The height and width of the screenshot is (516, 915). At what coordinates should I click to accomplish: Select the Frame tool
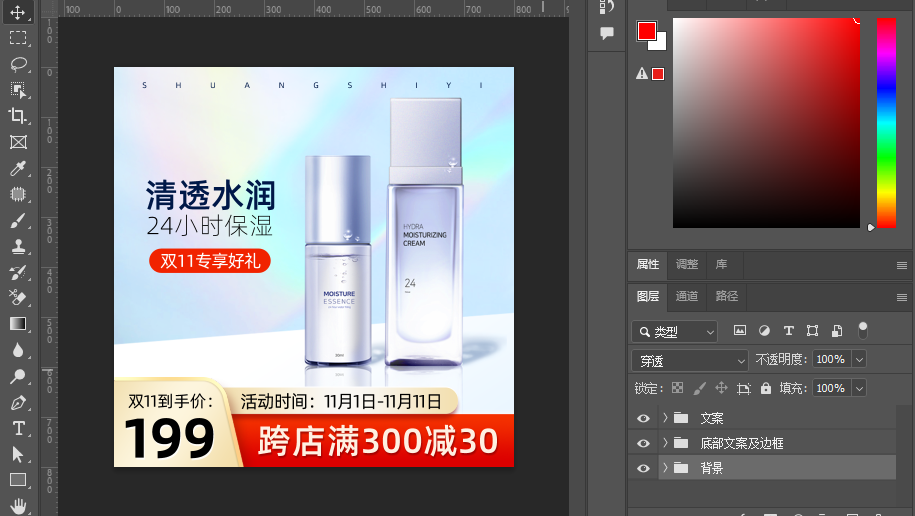click(x=18, y=142)
